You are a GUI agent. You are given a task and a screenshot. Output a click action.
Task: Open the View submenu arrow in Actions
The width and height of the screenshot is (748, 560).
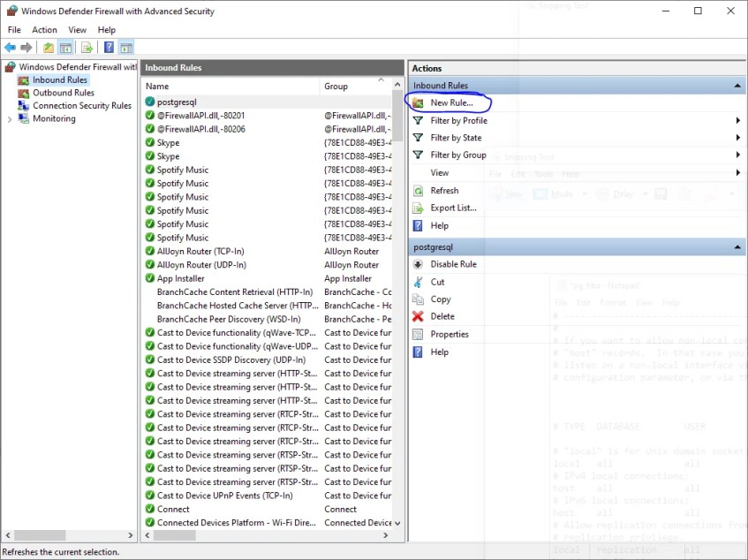click(738, 172)
